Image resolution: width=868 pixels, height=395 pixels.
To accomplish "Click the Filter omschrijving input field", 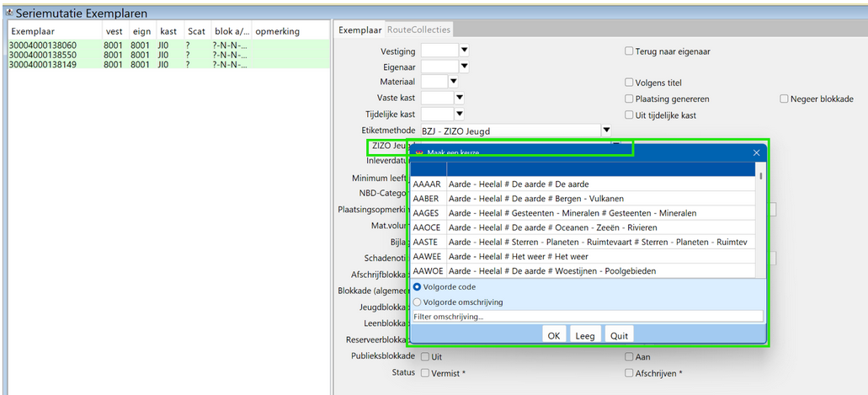I will pos(587,317).
